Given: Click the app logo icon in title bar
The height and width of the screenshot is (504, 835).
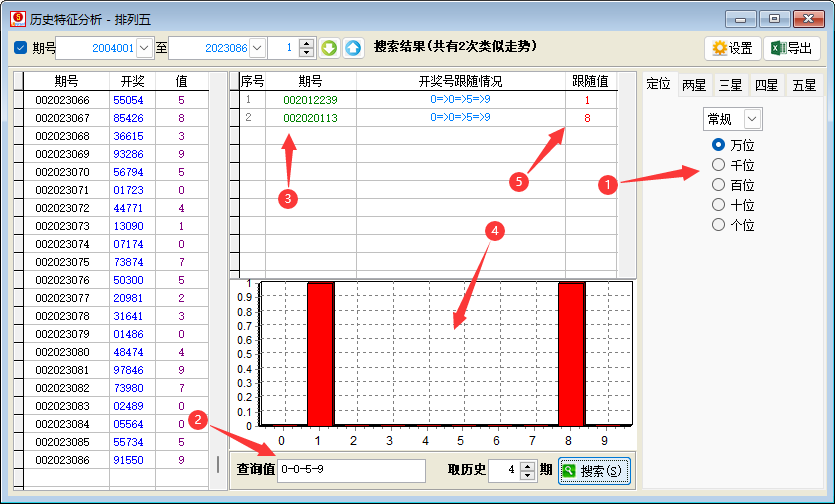Looking at the screenshot, I should [18, 19].
